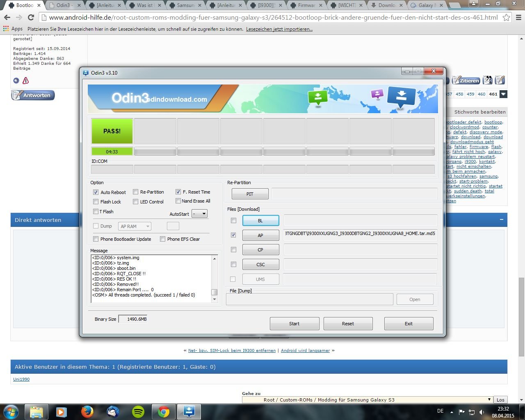The height and width of the screenshot is (420, 525).
Task: Open Firefox from the taskbar
Action: 87,412
